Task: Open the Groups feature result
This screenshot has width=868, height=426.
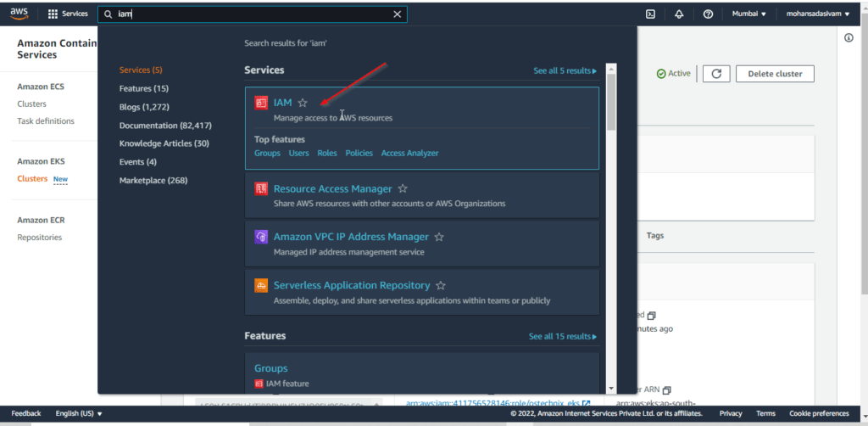Action: 270,368
